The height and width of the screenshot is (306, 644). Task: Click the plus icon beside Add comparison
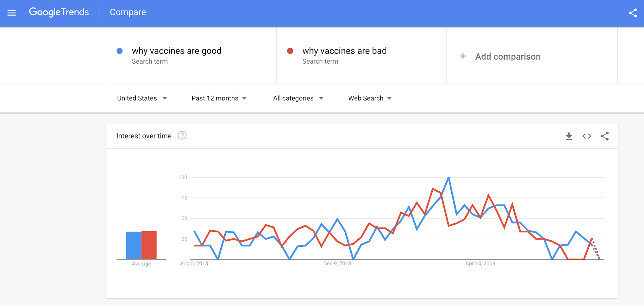pyautogui.click(x=463, y=56)
